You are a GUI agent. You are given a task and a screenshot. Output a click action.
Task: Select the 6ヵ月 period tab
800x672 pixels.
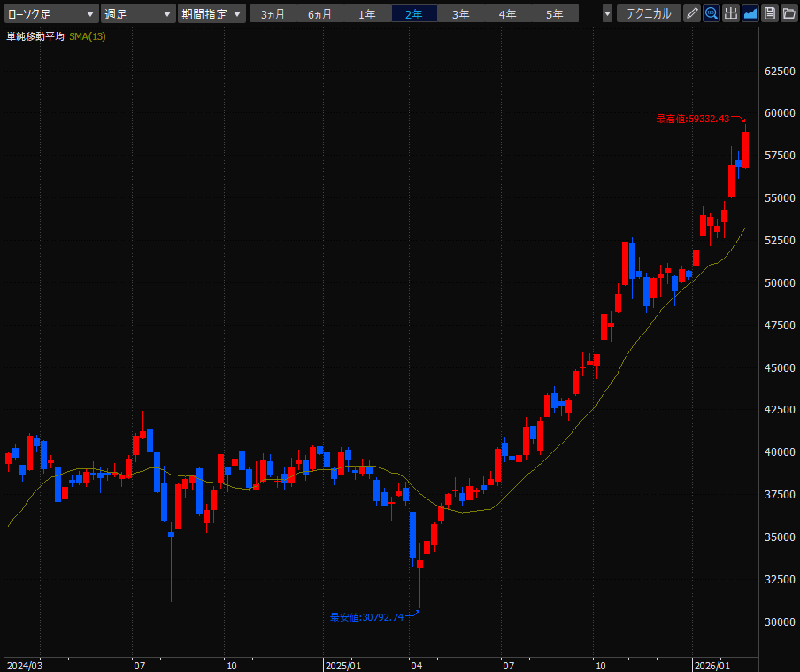pyautogui.click(x=319, y=14)
